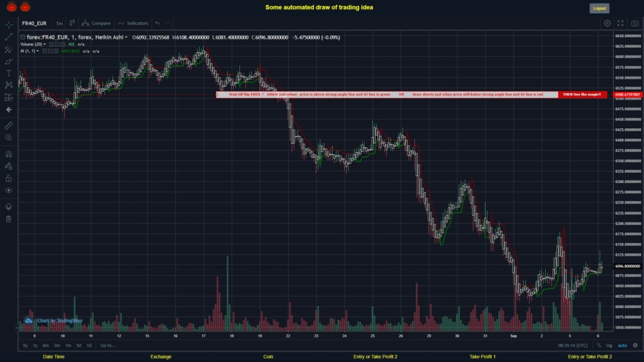Click the undo arrow
The image size is (644, 362).
coord(158,23)
